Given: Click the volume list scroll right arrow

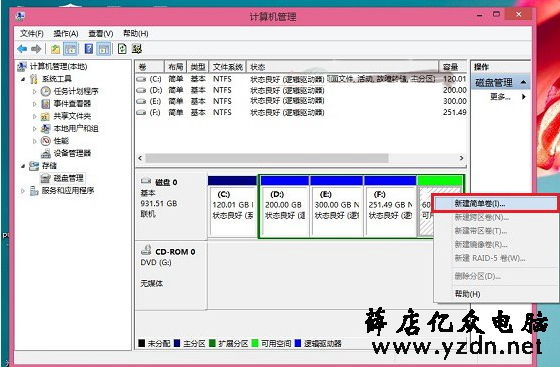Looking at the screenshot, I should pyautogui.click(x=461, y=158).
